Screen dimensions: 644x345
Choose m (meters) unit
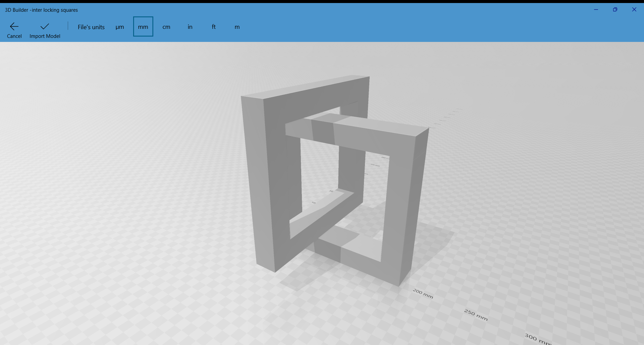coord(237,27)
